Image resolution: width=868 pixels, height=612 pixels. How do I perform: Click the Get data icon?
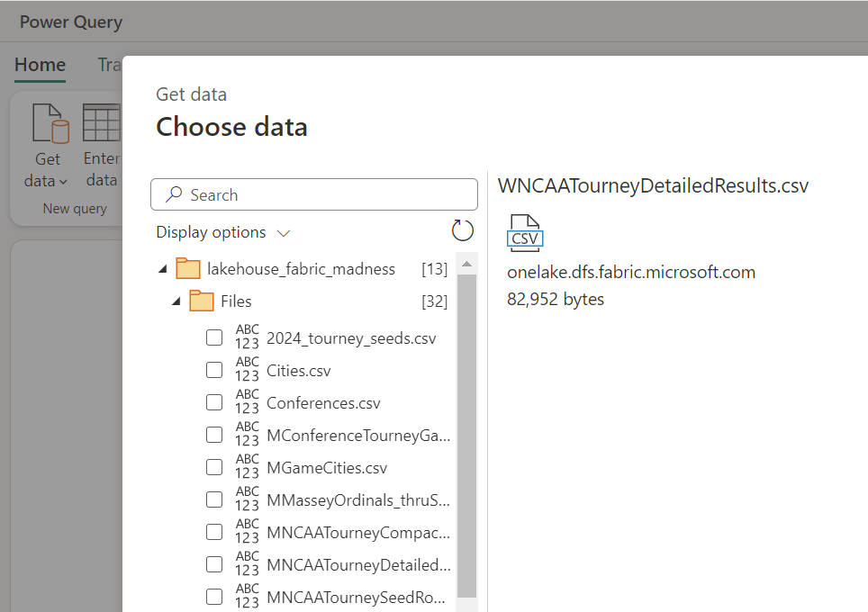click(x=47, y=123)
